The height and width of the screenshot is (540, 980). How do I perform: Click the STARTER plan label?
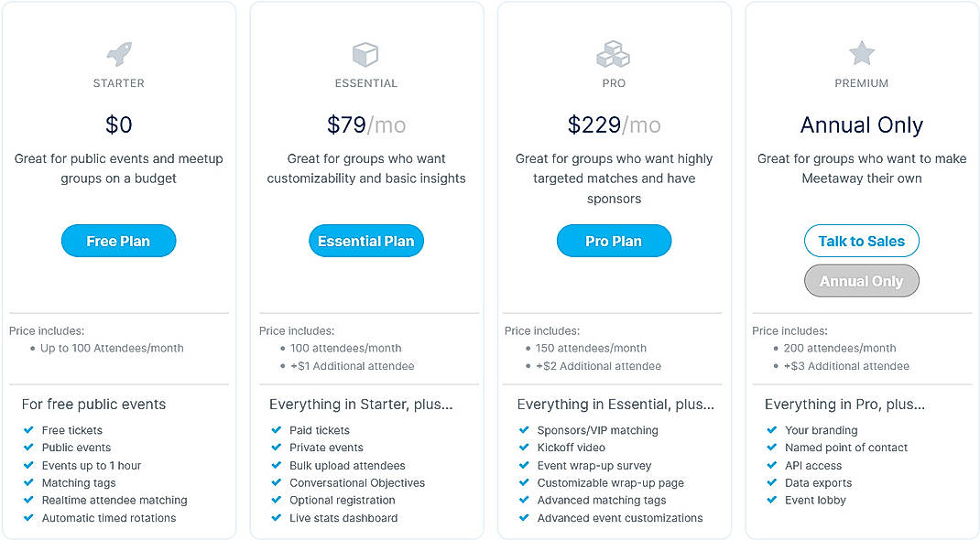(118, 83)
